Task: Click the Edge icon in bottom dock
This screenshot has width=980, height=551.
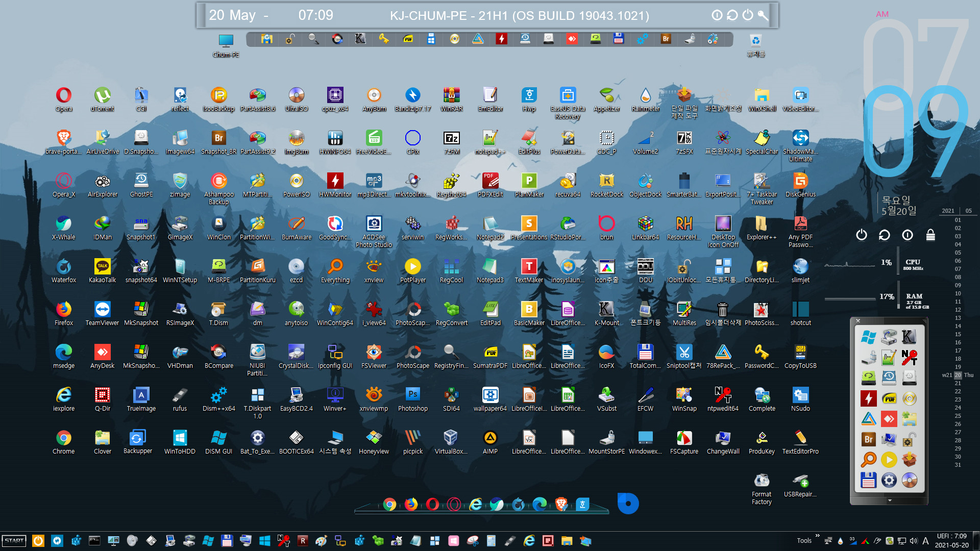Action: coord(540,505)
